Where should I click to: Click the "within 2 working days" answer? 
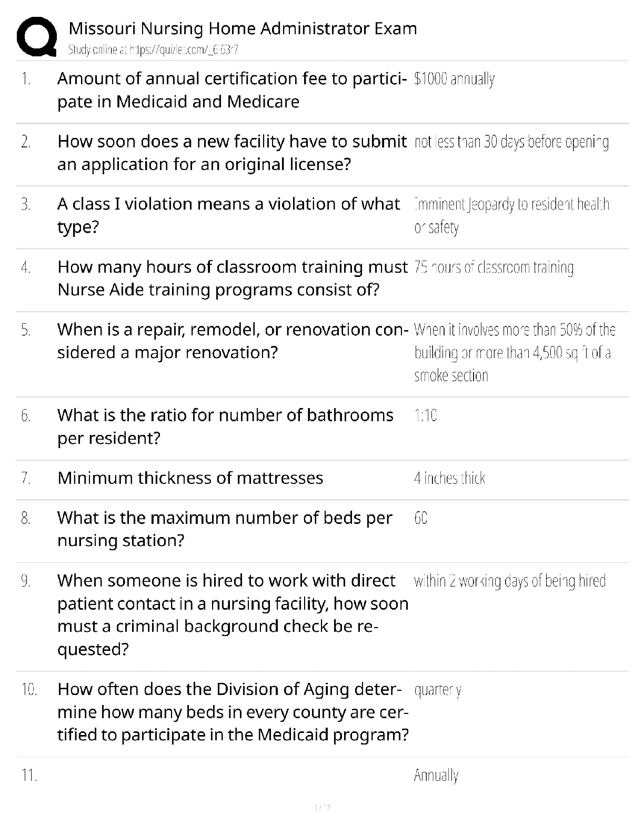click(510, 581)
